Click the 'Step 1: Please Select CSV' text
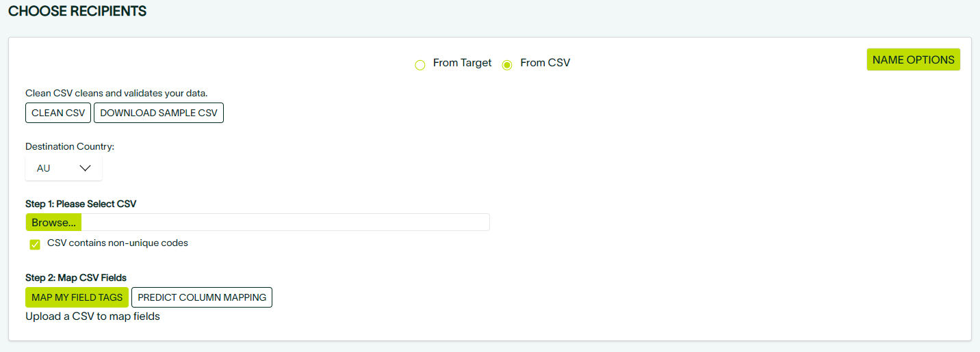 [x=81, y=204]
